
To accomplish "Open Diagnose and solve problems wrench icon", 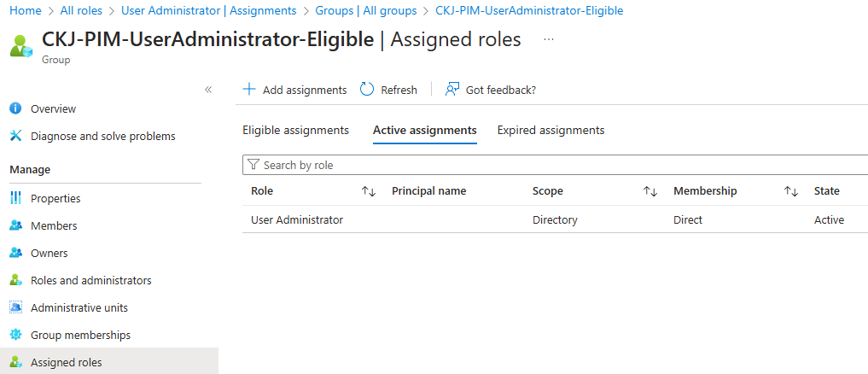I will click(15, 136).
